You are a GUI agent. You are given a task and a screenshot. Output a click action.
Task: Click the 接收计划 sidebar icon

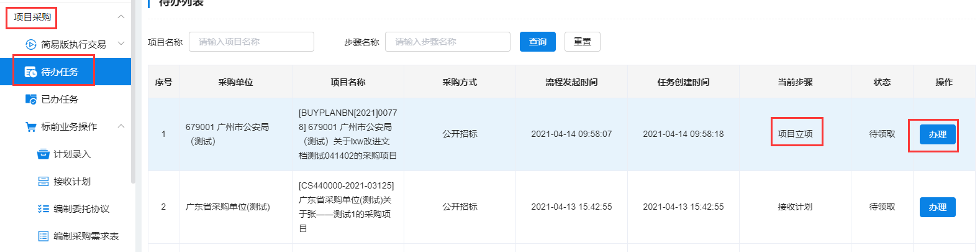click(x=43, y=181)
